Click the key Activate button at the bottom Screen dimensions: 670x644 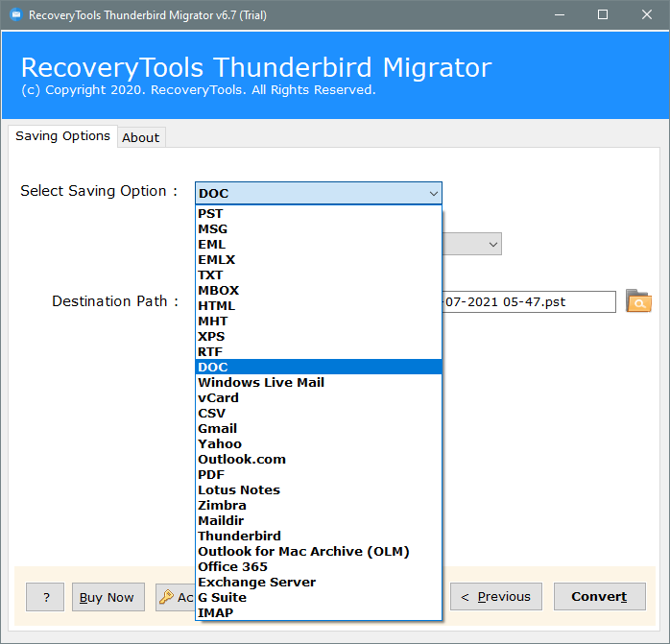point(176,597)
